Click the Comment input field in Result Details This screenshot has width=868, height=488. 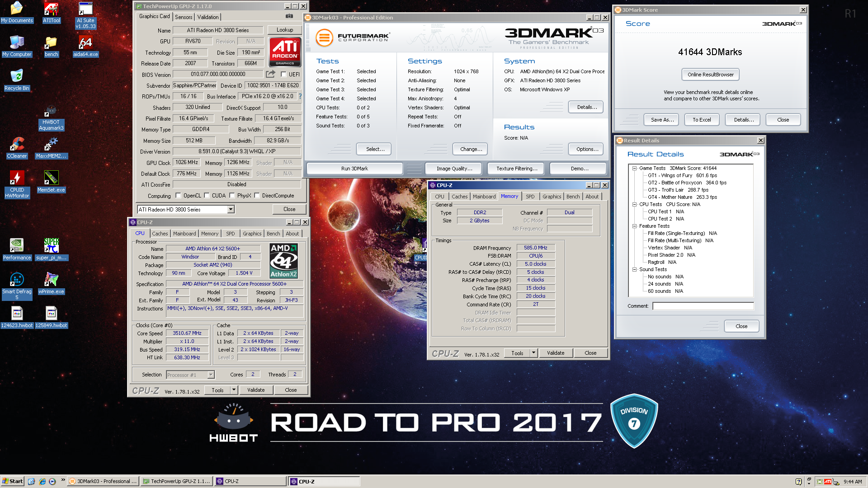pyautogui.click(x=703, y=306)
